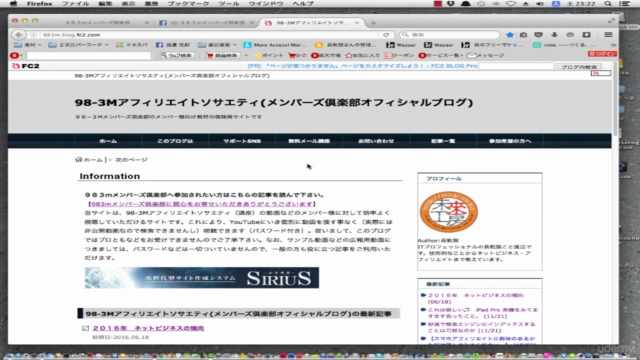Open macOS Notification Center icon
Screen dimensions: 640x360
pos(624,4)
